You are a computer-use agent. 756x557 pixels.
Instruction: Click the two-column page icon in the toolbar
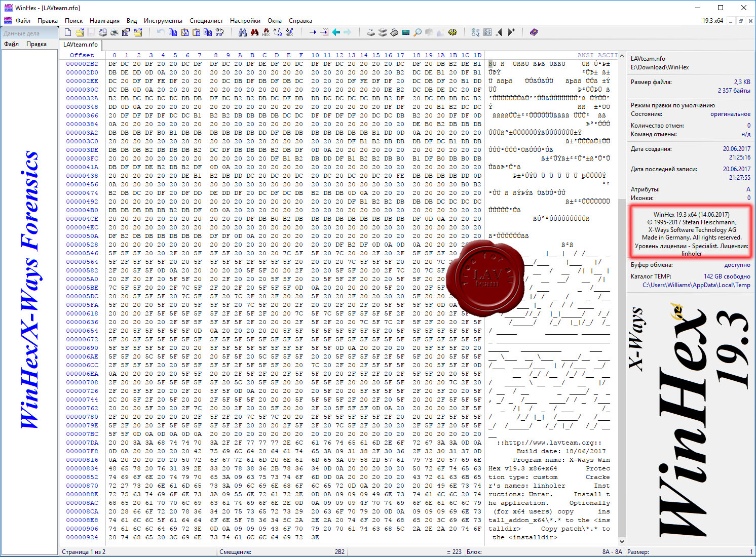tap(487, 32)
